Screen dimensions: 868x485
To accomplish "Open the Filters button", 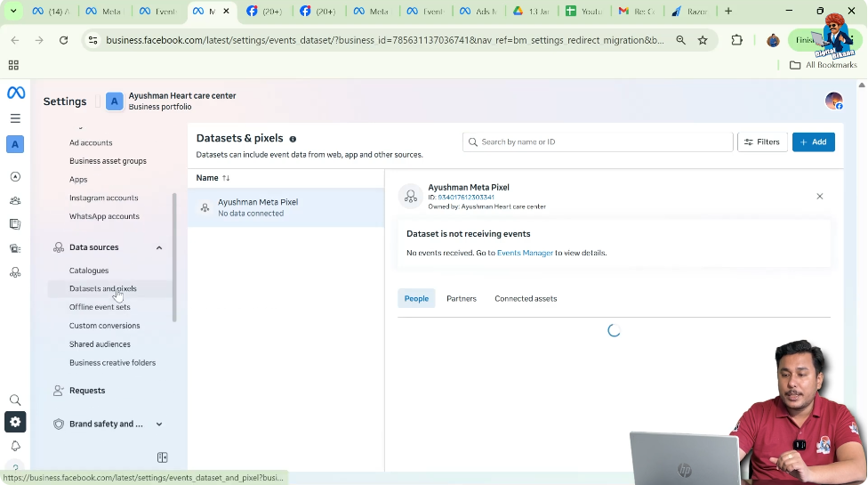I will (762, 142).
